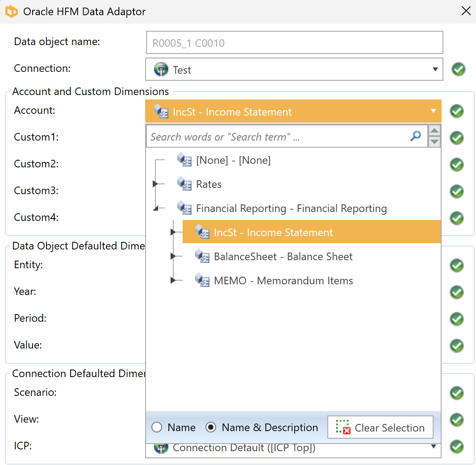The width and height of the screenshot is (476, 465).
Task: Click the MEMO Memorandum Items icon
Action: [202, 281]
